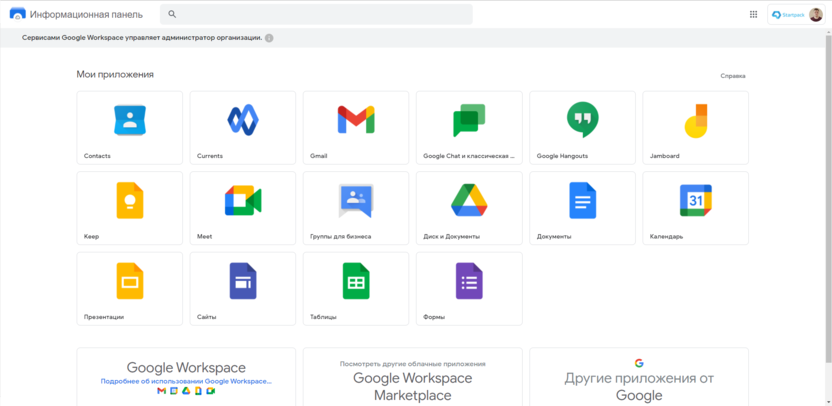Click the Contacts label text
This screenshot has width=832, height=406.
(x=97, y=156)
